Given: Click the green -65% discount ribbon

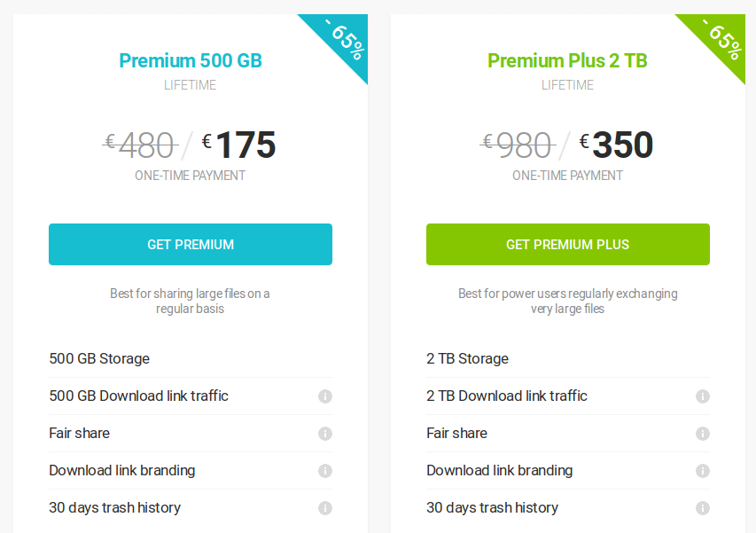Looking at the screenshot, I should click(x=722, y=39).
